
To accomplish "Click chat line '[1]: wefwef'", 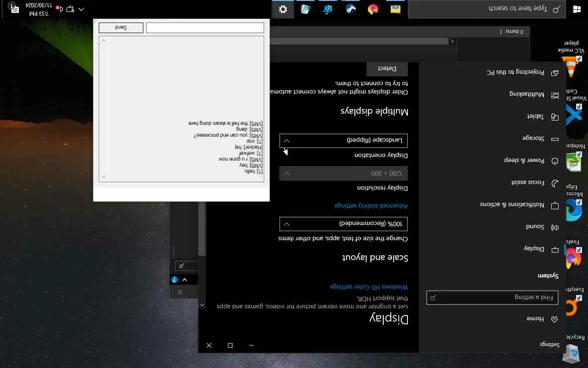I will click(x=251, y=153).
